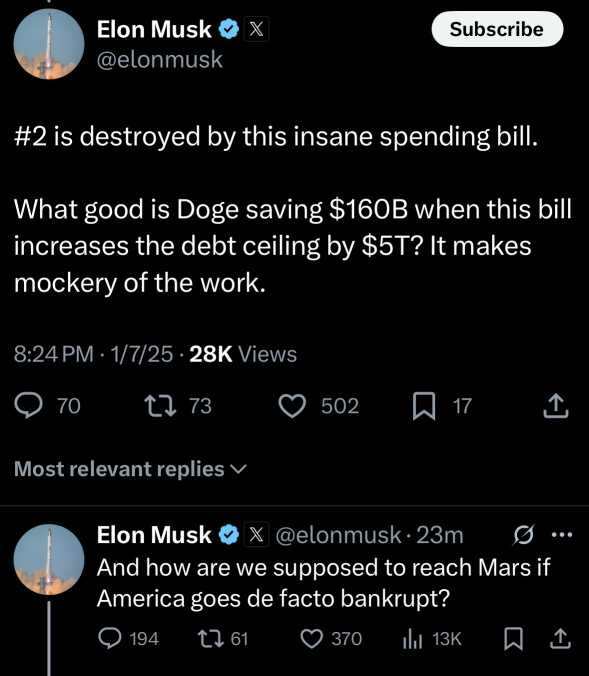Open reply icon on main post
The image size is (589, 676).
pos(28,406)
